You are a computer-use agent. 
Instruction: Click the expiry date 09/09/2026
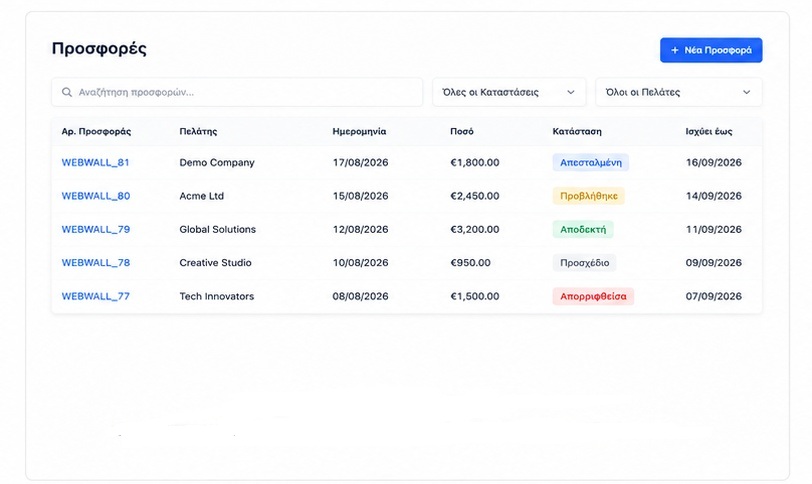point(714,263)
